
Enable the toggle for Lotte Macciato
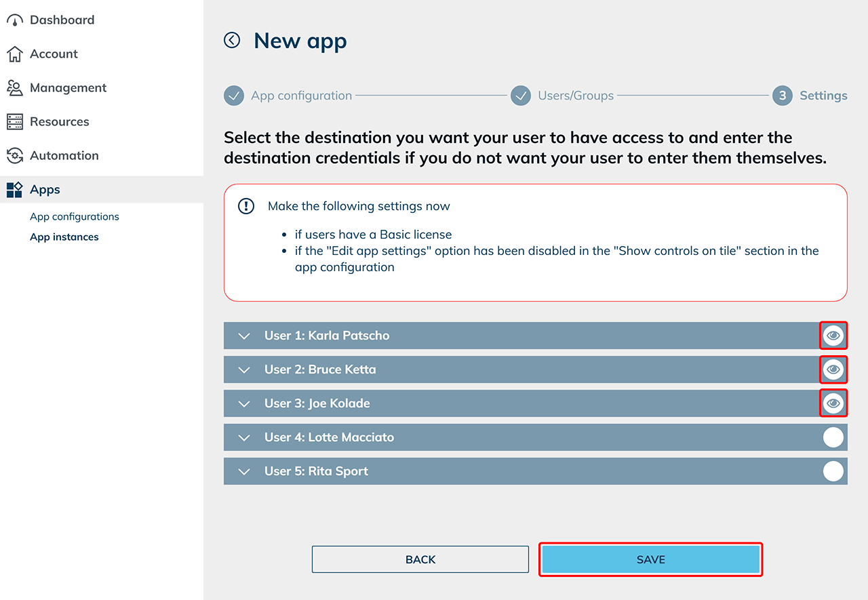point(833,437)
